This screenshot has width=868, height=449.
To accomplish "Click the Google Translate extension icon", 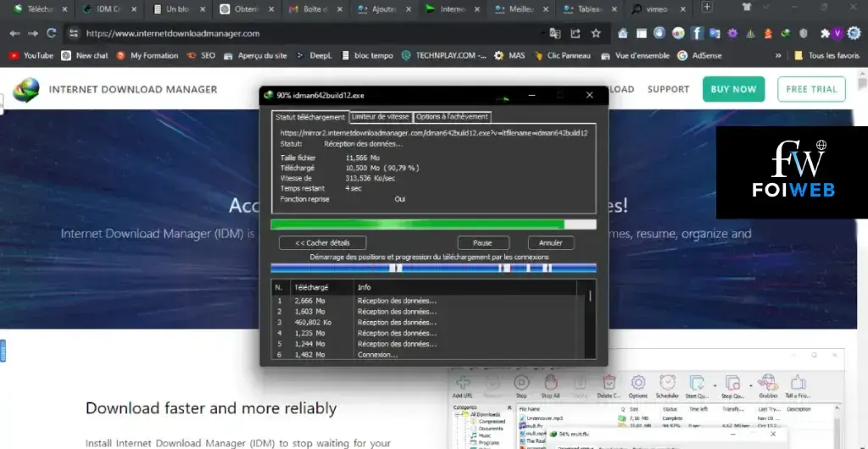I will (715, 34).
